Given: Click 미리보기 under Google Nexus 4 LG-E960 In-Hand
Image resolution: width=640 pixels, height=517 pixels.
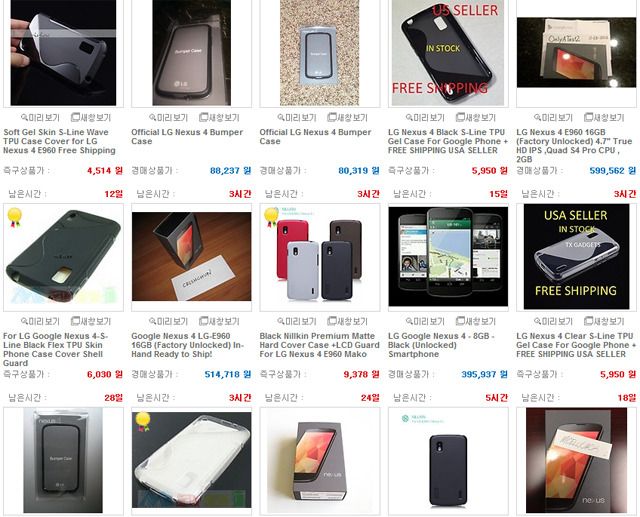Looking at the screenshot, I should point(168,321).
